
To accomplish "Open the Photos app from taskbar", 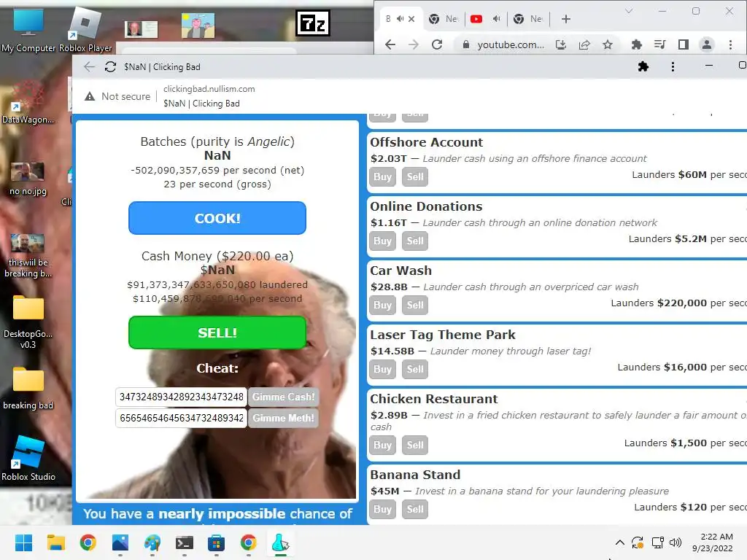I will [x=120, y=542].
